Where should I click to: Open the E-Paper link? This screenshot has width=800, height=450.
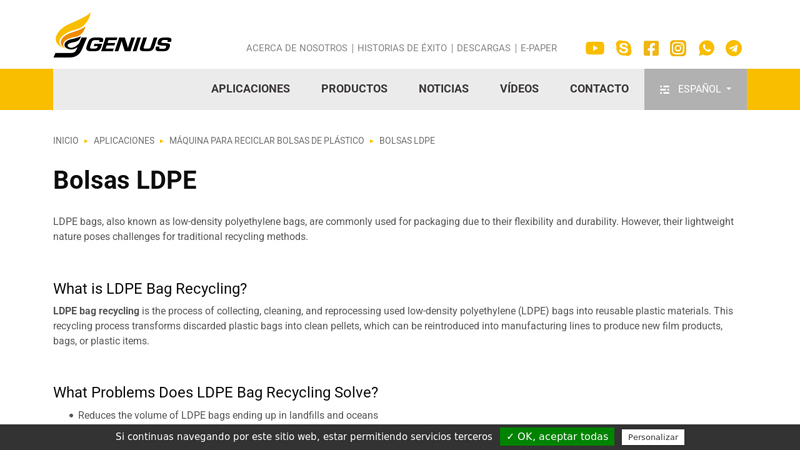[x=538, y=48]
